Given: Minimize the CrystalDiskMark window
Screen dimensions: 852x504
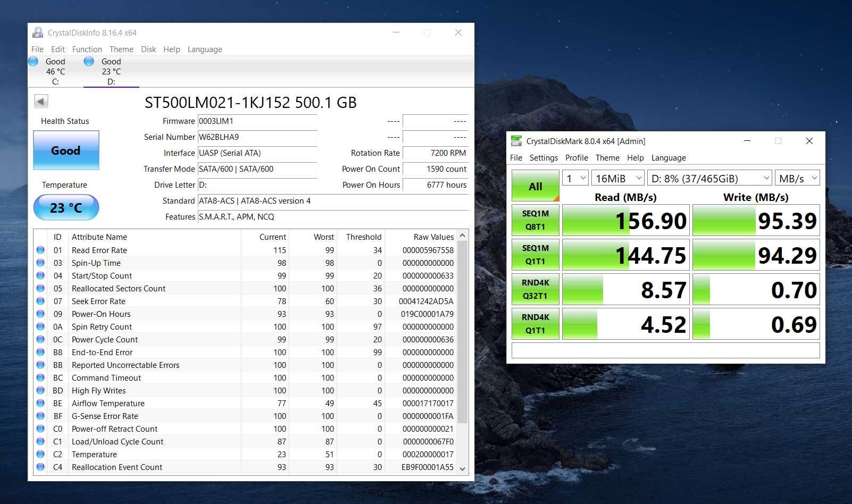Looking at the screenshot, I should pos(747,141).
